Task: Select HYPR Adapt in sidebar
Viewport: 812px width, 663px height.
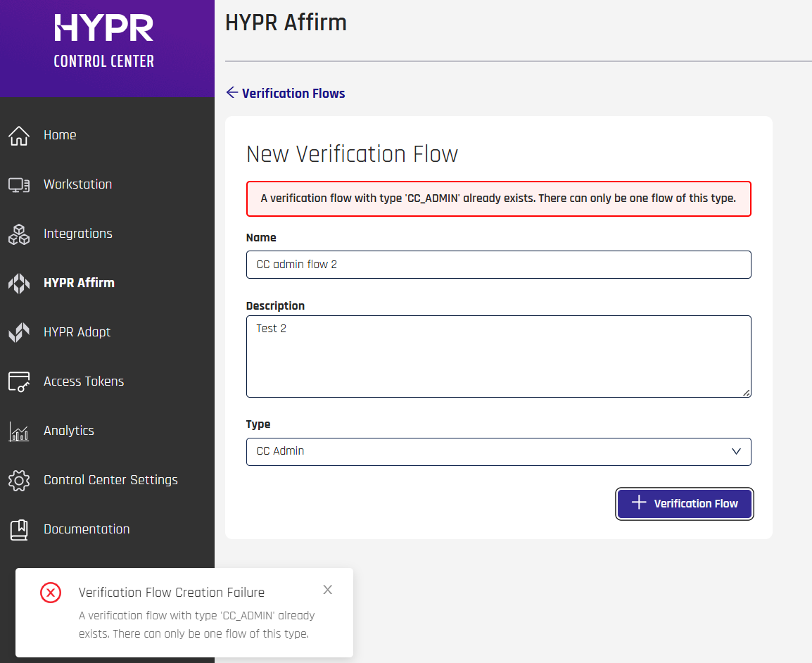Action: pos(77,332)
